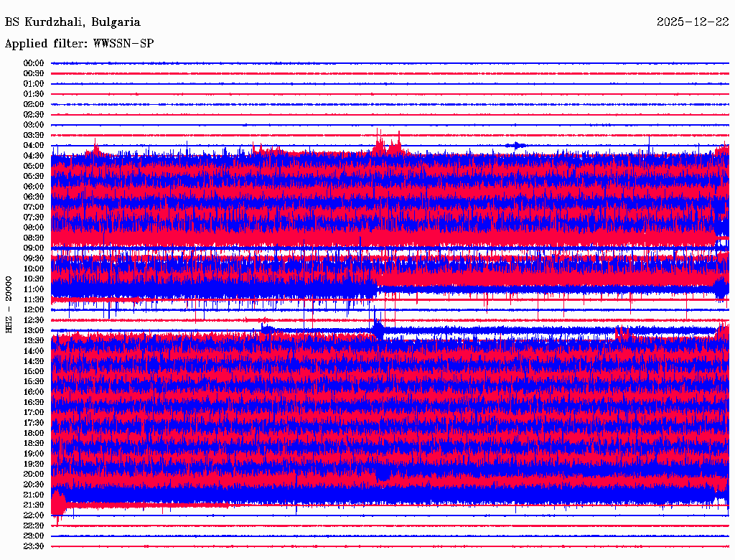The image size is (735, 560).
Task: Select the 04:00 time label
Action: click(x=34, y=145)
